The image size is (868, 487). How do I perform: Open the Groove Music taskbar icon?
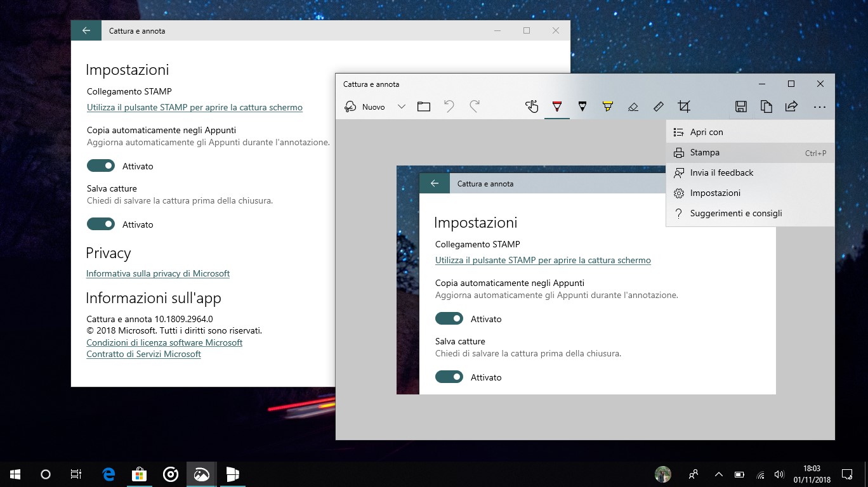pos(171,474)
